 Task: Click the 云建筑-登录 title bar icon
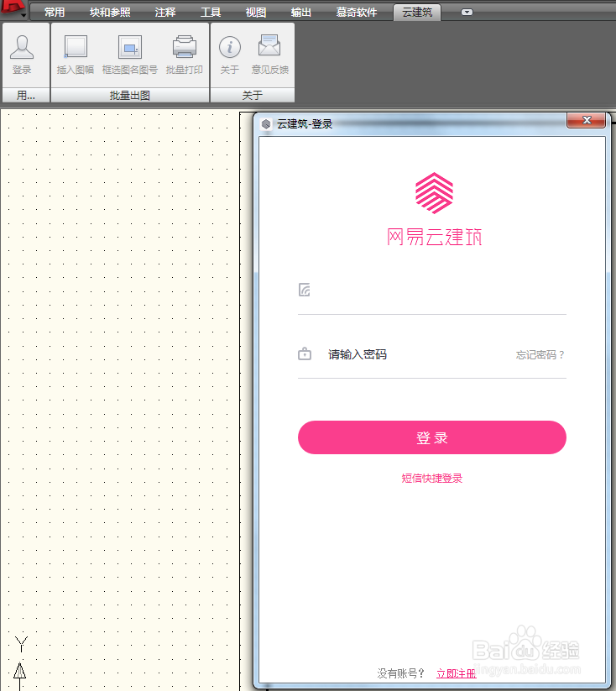coord(266,124)
